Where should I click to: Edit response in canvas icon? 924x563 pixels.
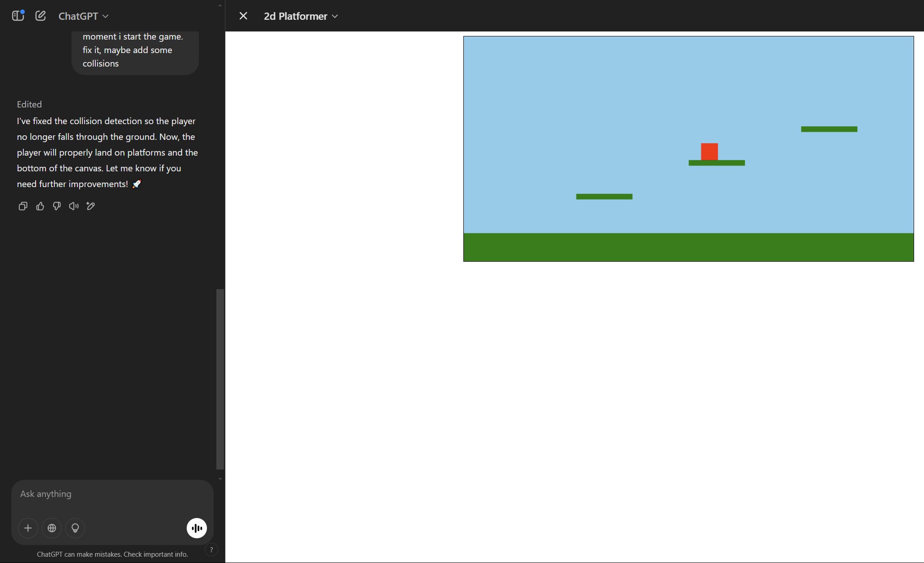(91, 206)
